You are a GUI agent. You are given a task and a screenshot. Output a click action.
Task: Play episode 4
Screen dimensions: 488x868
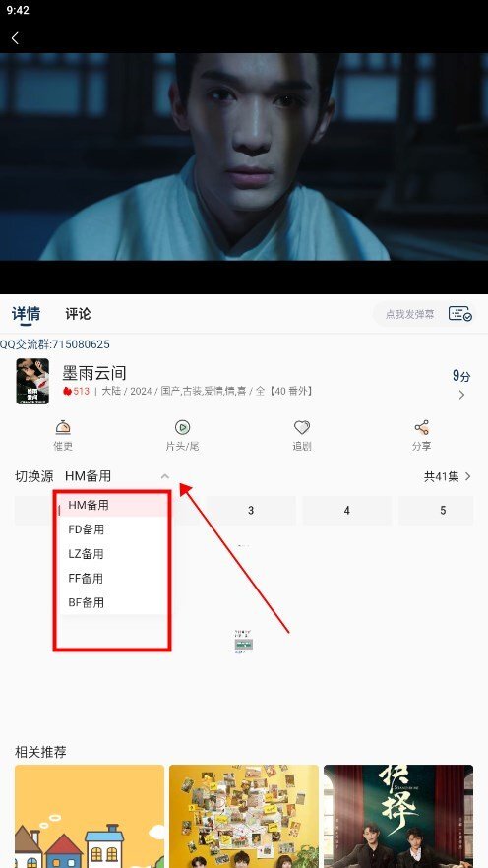coord(347,511)
